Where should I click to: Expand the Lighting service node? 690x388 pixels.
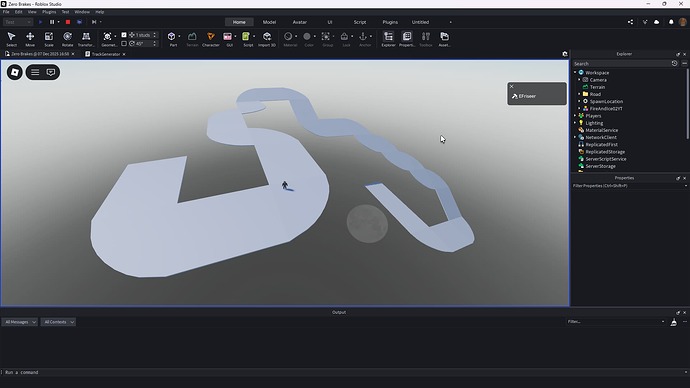575,123
